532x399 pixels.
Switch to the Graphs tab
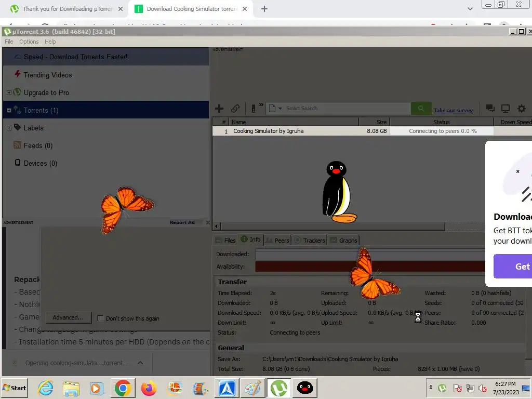point(344,240)
